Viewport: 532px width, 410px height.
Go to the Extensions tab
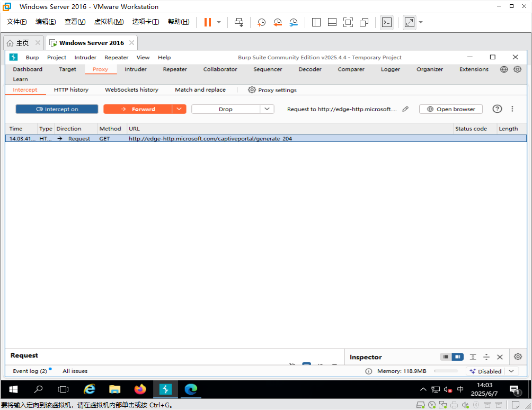(x=474, y=69)
